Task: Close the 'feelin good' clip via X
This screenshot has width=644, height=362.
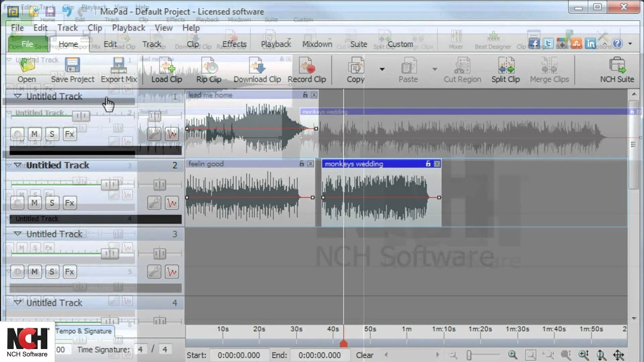Action: pyautogui.click(x=310, y=164)
